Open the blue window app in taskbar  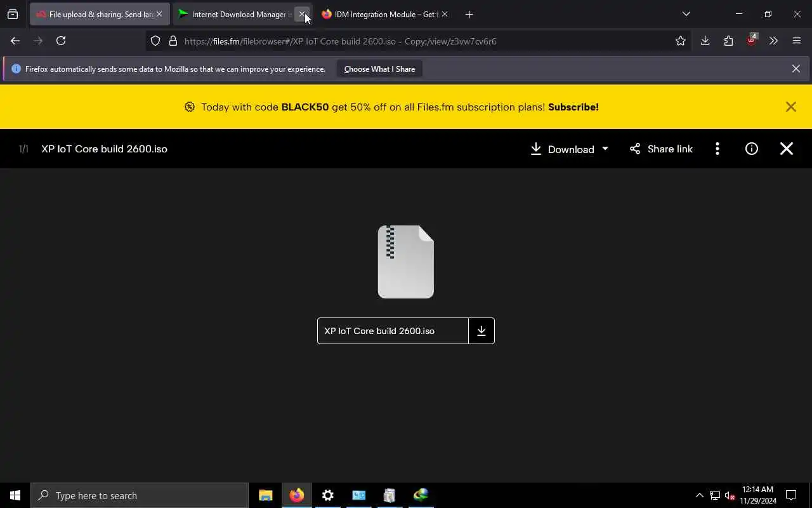point(358,495)
